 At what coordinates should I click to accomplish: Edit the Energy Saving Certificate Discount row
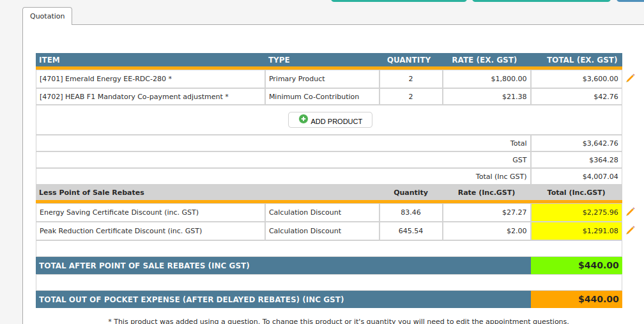click(631, 212)
